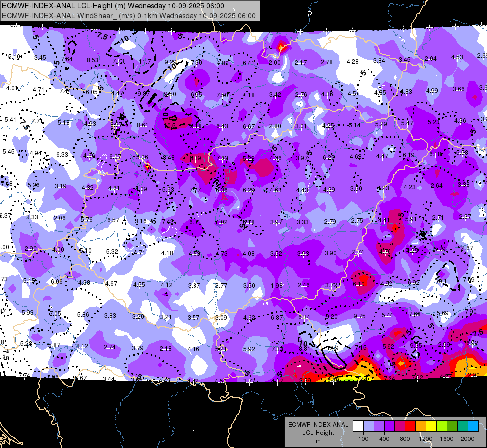Screen dimensions: 487x448
Task: Click the orange legend swatch
Action: pos(421,426)
